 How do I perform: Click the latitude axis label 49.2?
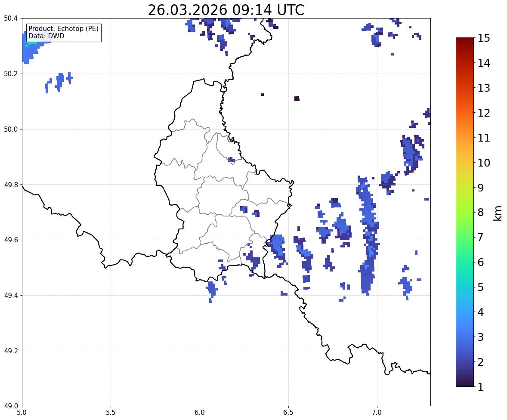tap(11, 351)
